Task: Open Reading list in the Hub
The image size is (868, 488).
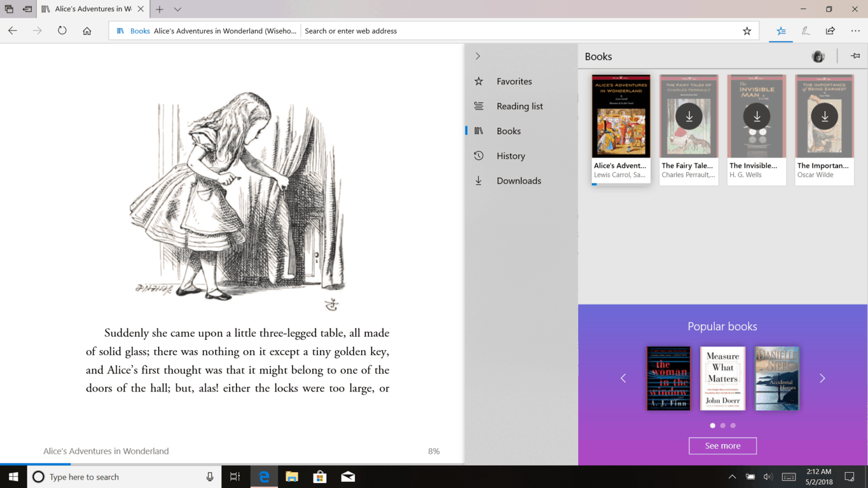Action: point(521,106)
